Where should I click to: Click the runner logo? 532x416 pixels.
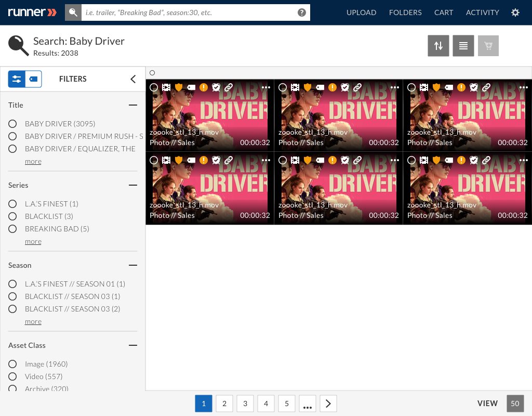pyautogui.click(x=32, y=12)
